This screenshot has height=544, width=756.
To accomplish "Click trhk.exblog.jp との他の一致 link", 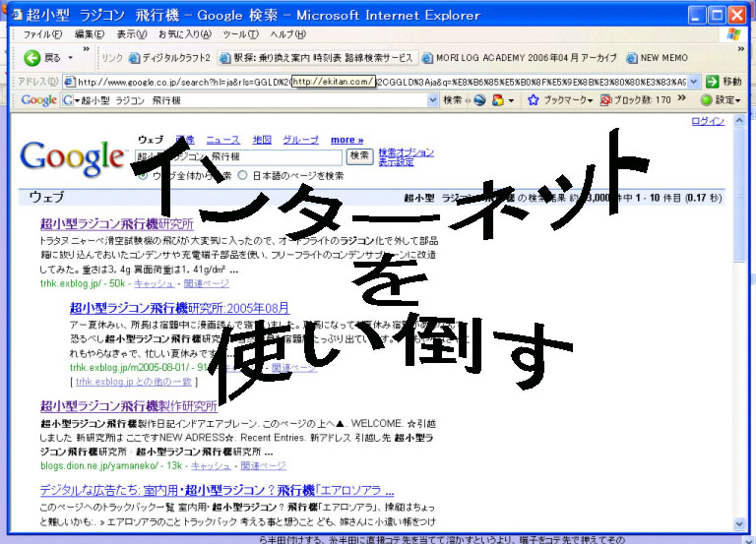I will pos(134,382).
